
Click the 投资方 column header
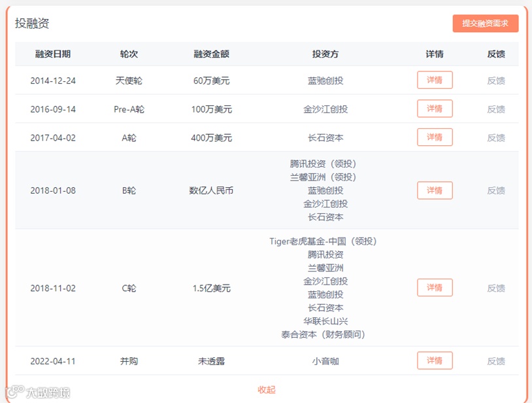coord(325,54)
